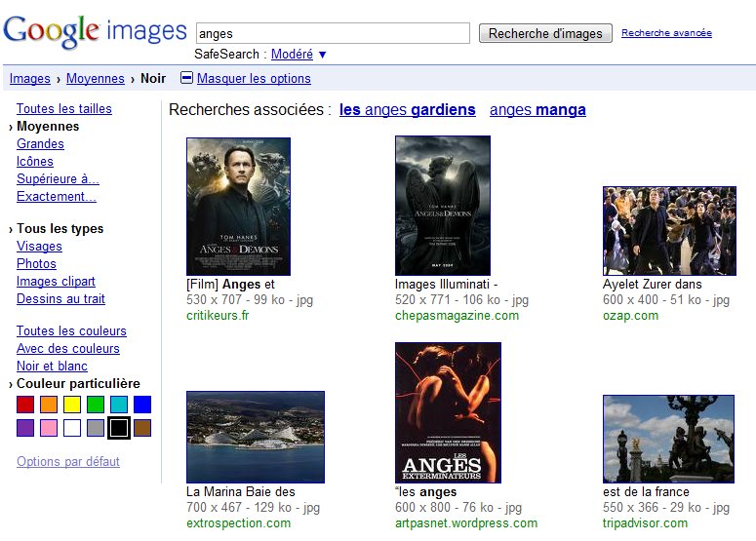Click the 'Ayelet Zurer dans' caption
The height and width of the screenshot is (541, 756).
click(653, 285)
